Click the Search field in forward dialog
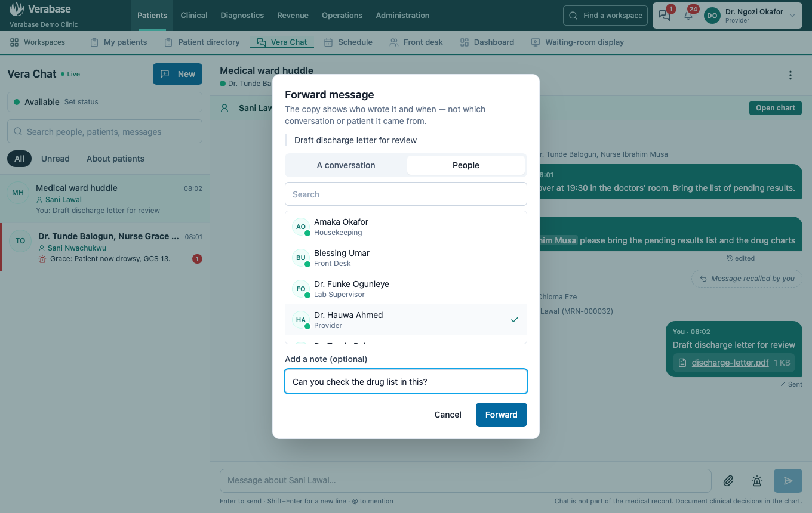Image resolution: width=812 pixels, height=513 pixels. tap(406, 194)
